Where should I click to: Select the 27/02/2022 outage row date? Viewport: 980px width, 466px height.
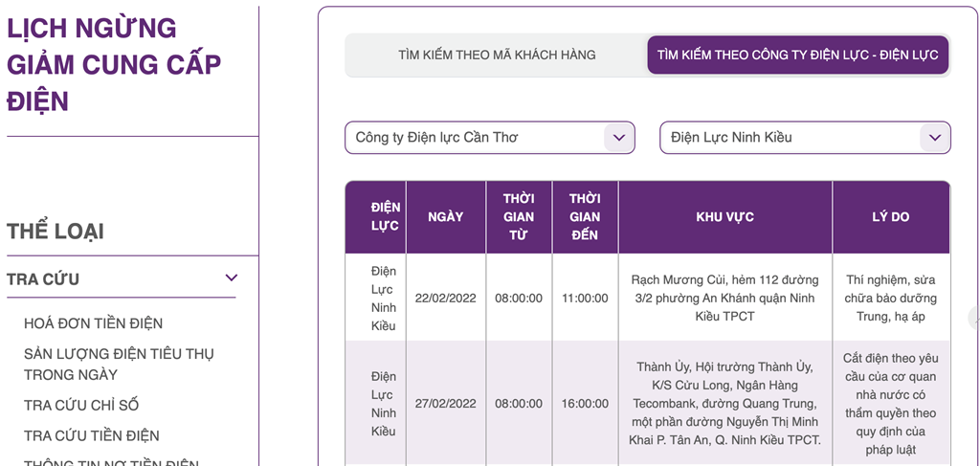coord(446,404)
